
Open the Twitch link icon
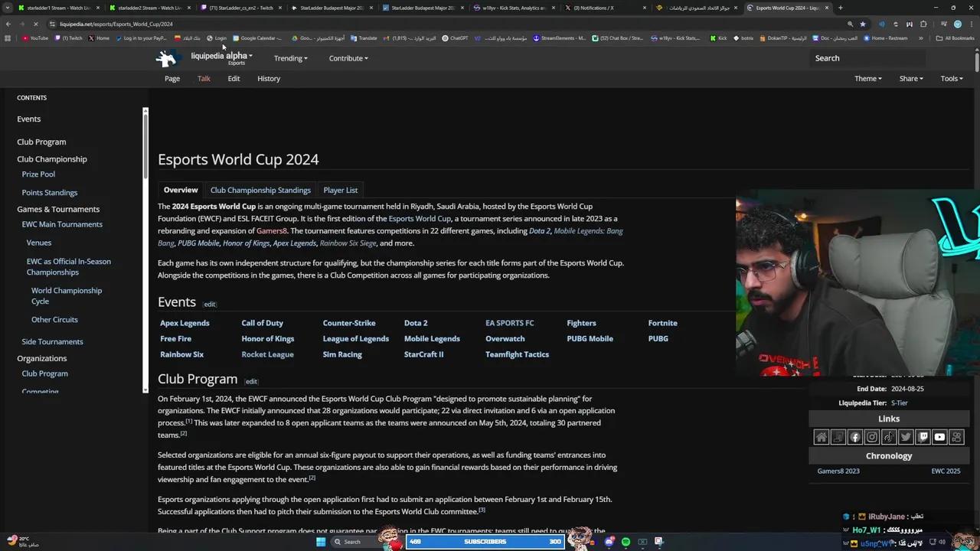point(923,437)
